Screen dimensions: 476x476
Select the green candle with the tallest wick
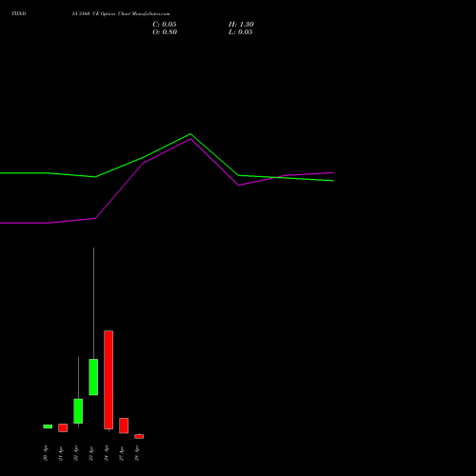click(93, 377)
